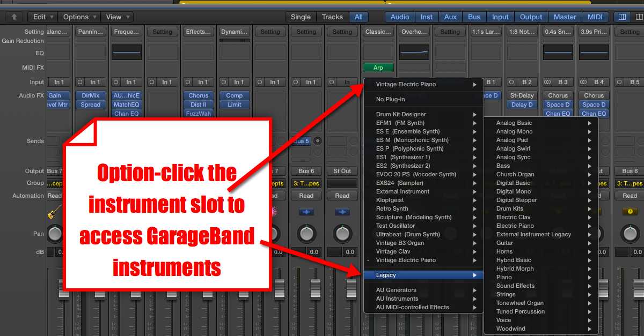Click the pan knob on Bus 6 channel
This screenshot has width=644, height=336.
tap(306, 234)
